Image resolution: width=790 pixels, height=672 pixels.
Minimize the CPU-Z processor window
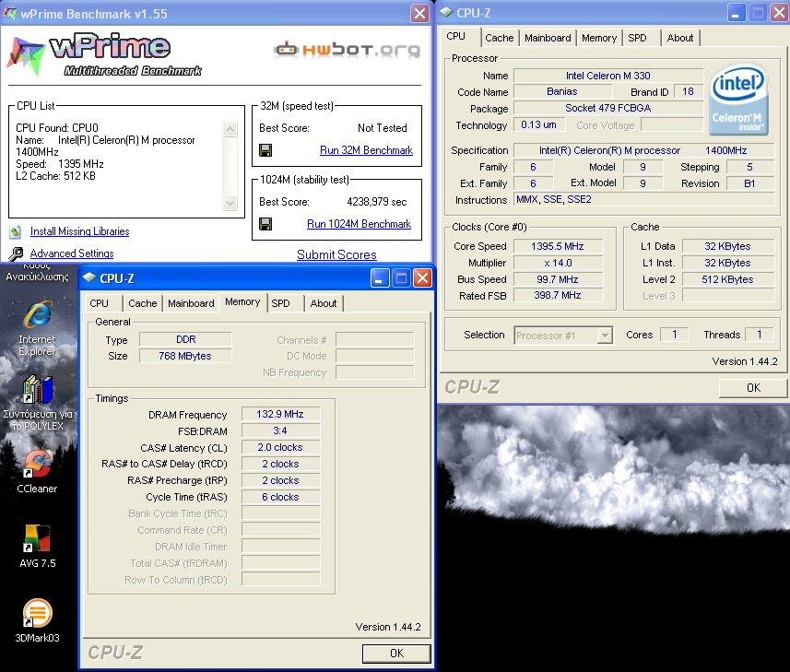(x=737, y=13)
